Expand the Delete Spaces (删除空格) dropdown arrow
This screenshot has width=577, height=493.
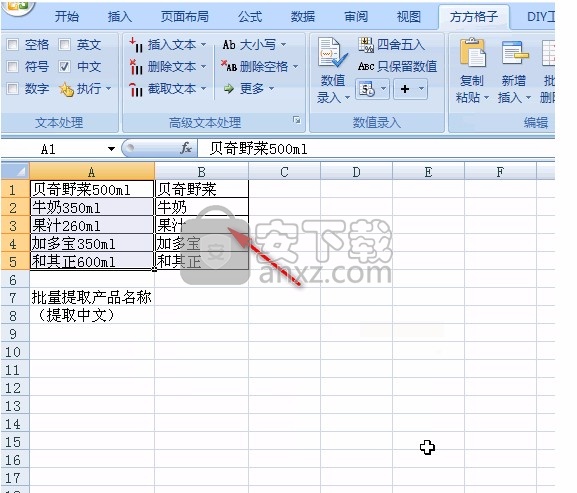pyautogui.click(x=295, y=67)
